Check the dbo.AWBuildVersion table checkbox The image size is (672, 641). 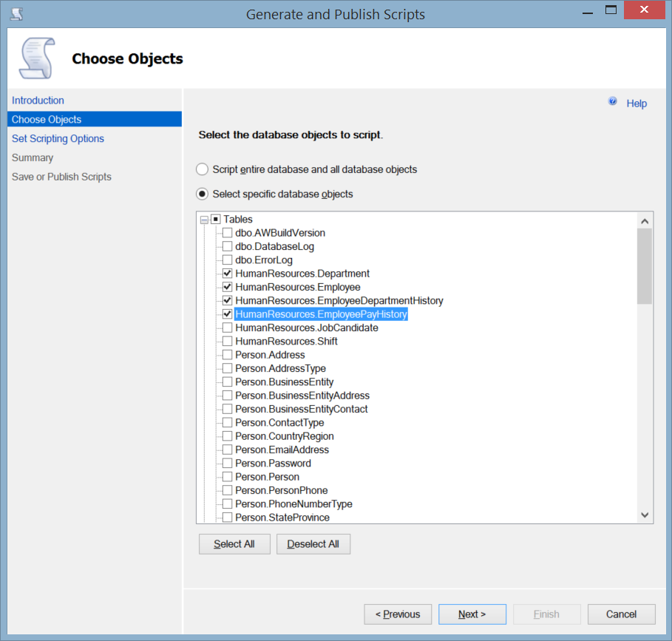click(228, 233)
